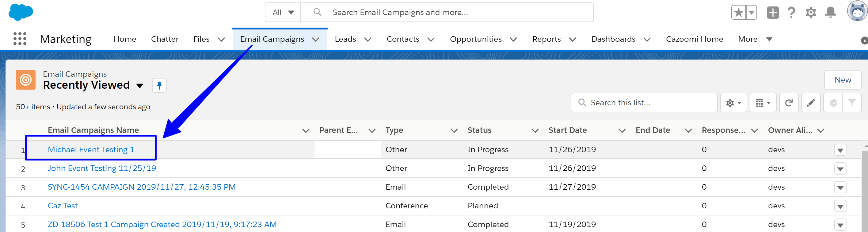Click the New button

[x=843, y=80]
